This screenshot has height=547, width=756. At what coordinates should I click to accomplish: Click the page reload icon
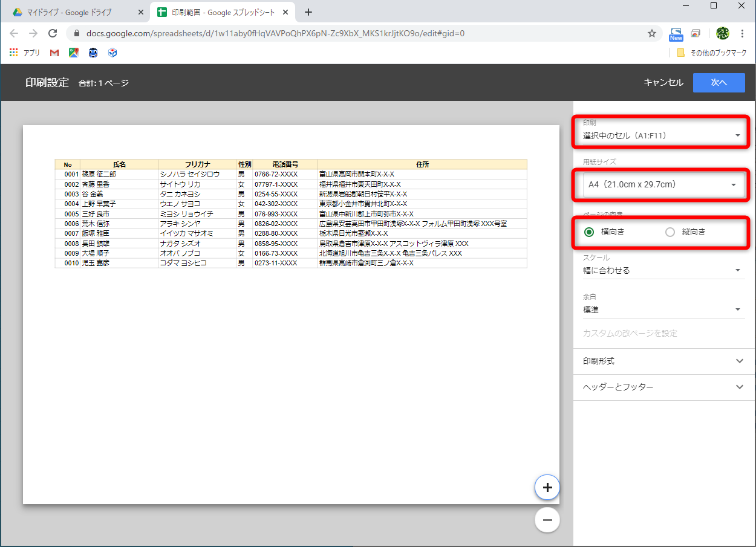point(52,33)
